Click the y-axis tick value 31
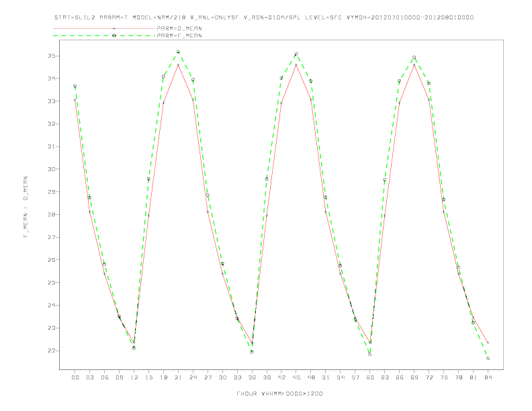The height and width of the screenshot is (411, 532). click(x=51, y=146)
